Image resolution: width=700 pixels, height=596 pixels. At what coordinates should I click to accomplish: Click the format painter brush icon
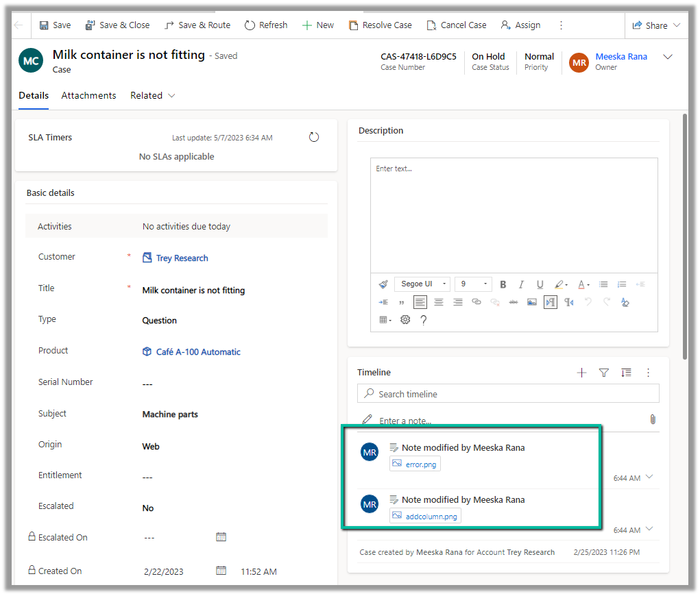point(383,284)
